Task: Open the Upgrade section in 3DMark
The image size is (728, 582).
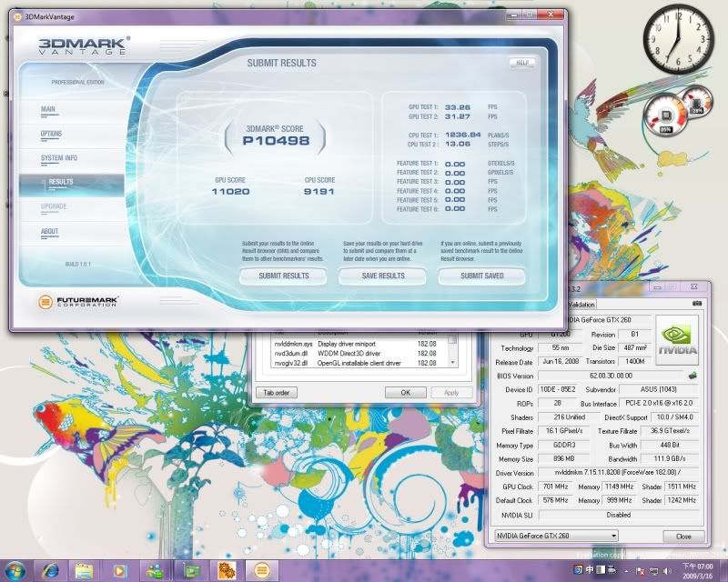Action: click(x=54, y=207)
